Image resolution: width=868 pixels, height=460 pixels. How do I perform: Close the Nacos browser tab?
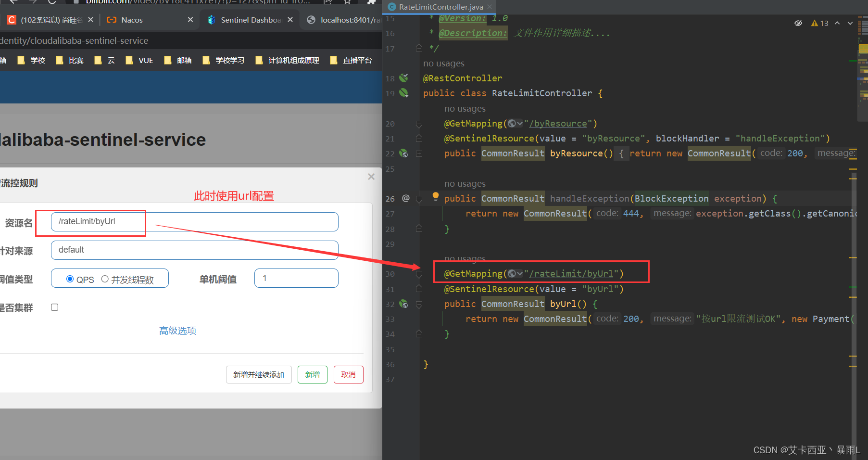(x=190, y=20)
